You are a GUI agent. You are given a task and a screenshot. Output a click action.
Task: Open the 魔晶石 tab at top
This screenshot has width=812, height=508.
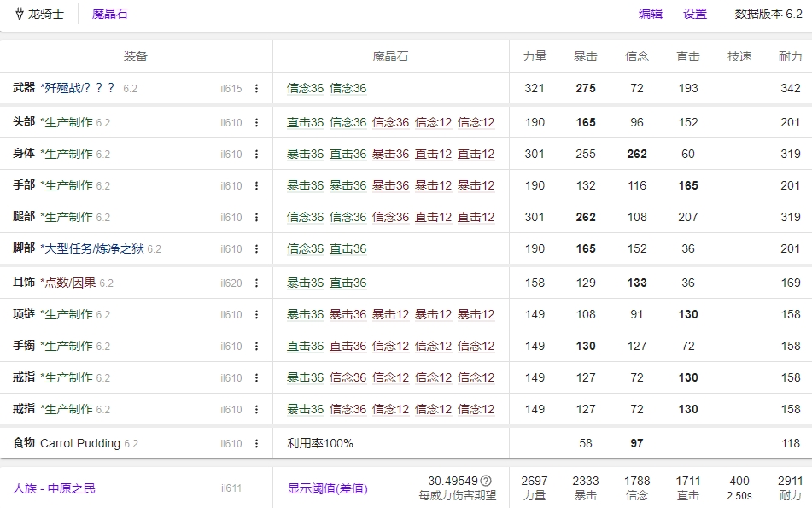point(110,14)
